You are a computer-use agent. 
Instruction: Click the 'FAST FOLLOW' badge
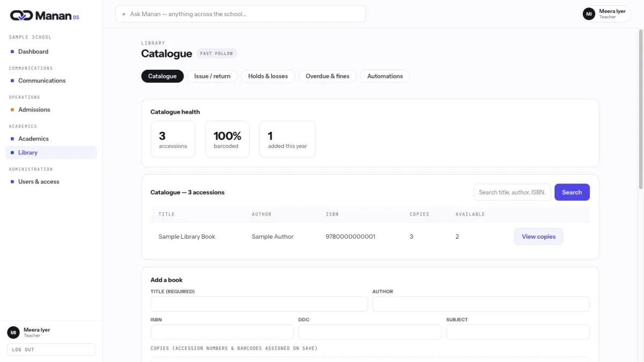tap(217, 54)
